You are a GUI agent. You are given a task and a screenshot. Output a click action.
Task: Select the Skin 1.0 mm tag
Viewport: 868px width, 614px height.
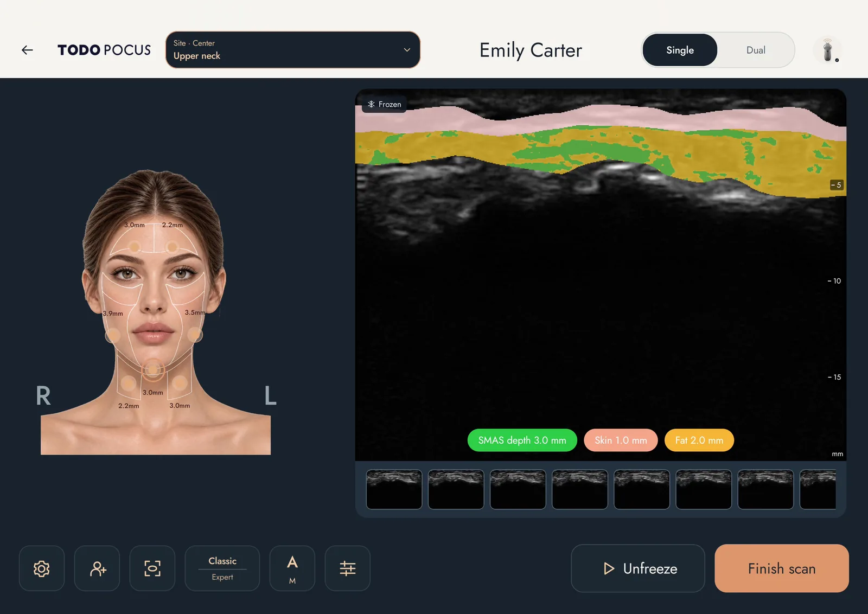621,440
